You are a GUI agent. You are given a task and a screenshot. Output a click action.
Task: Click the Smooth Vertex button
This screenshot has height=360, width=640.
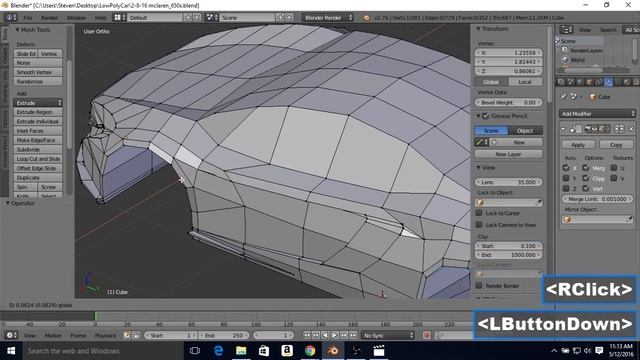[38, 72]
